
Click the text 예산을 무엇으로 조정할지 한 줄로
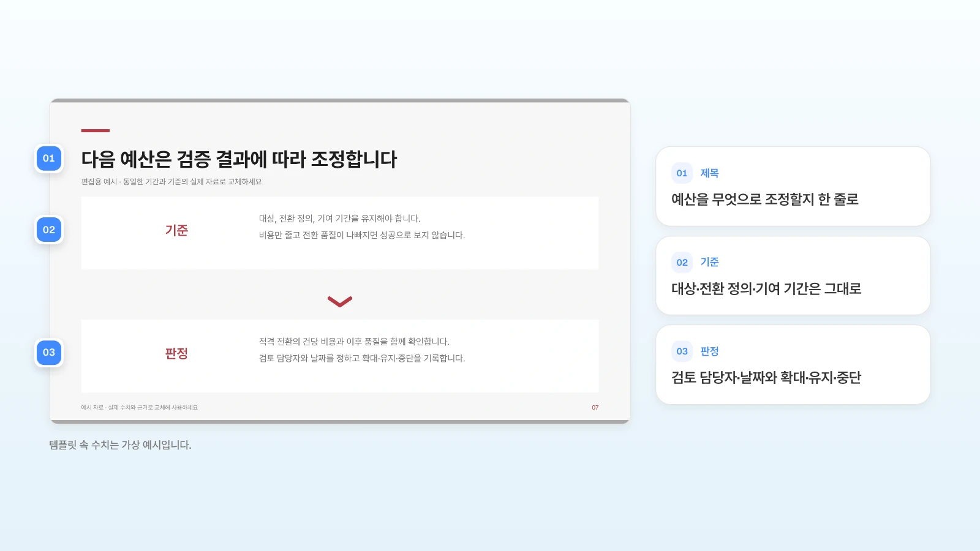point(765,200)
